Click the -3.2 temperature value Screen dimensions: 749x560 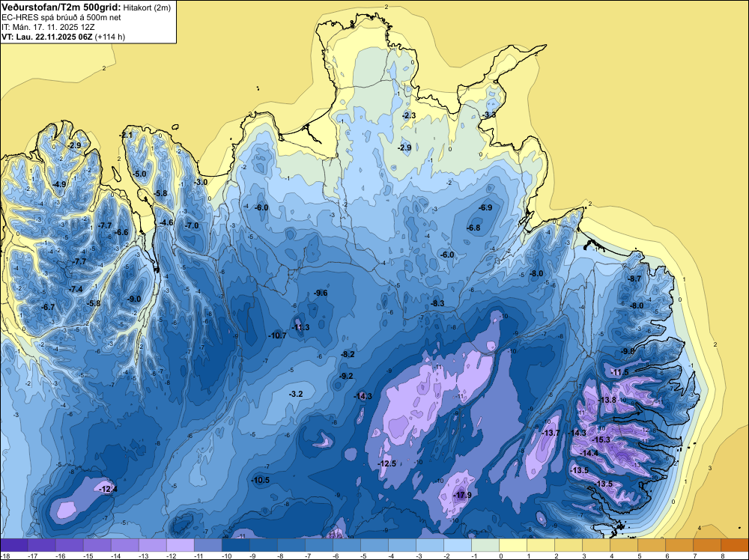(296, 394)
